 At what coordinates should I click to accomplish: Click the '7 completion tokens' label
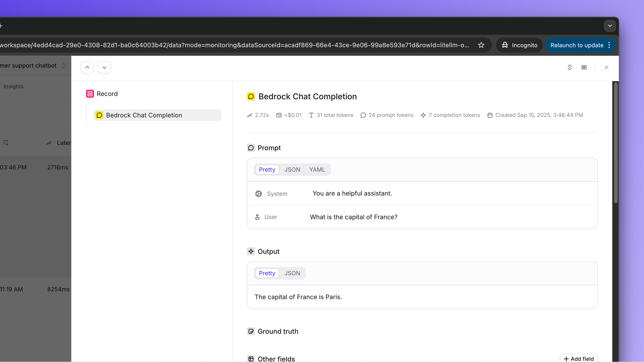(454, 115)
